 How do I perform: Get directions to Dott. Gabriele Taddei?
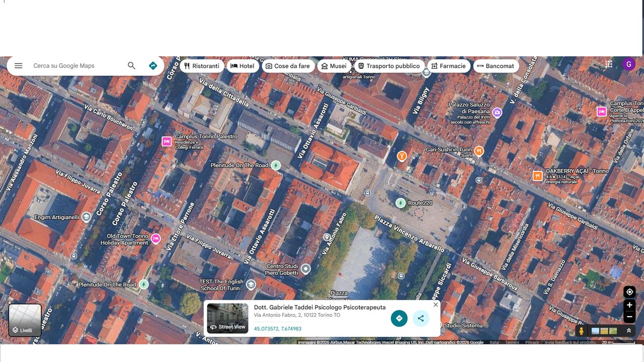click(399, 318)
